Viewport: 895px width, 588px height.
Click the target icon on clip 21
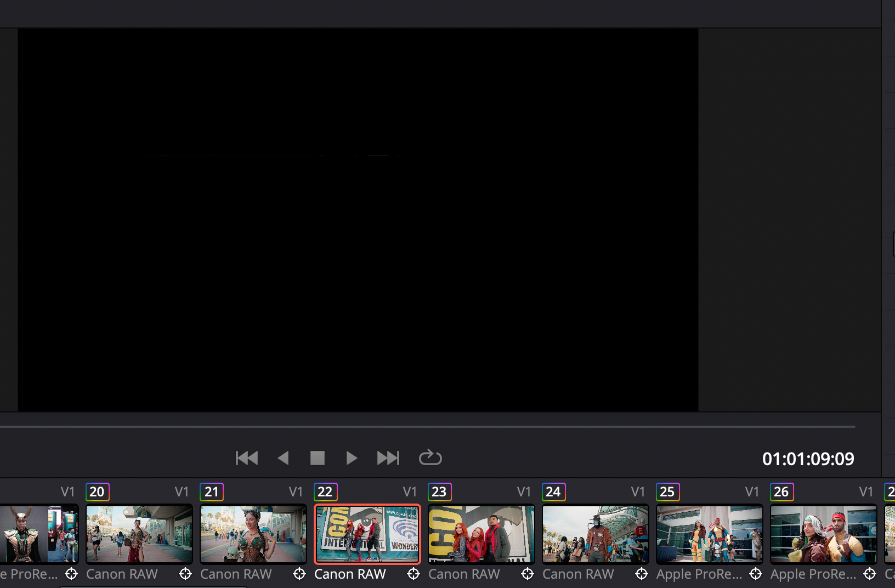point(299,574)
